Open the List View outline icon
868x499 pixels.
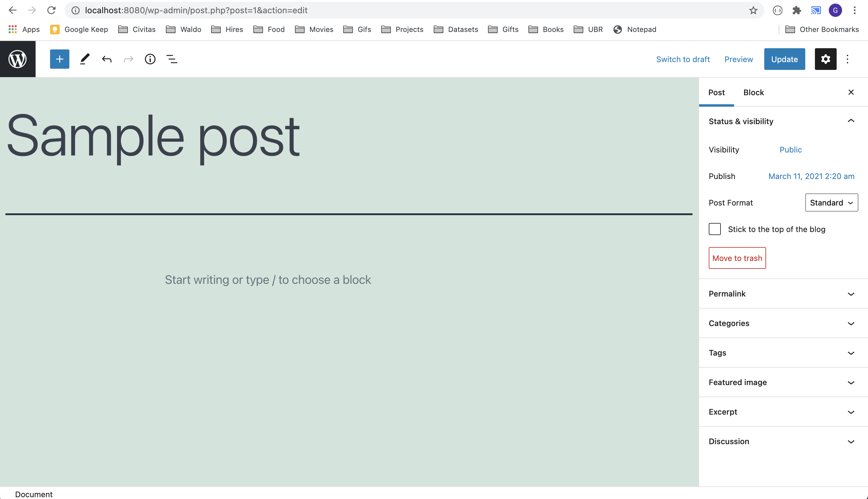coord(172,59)
